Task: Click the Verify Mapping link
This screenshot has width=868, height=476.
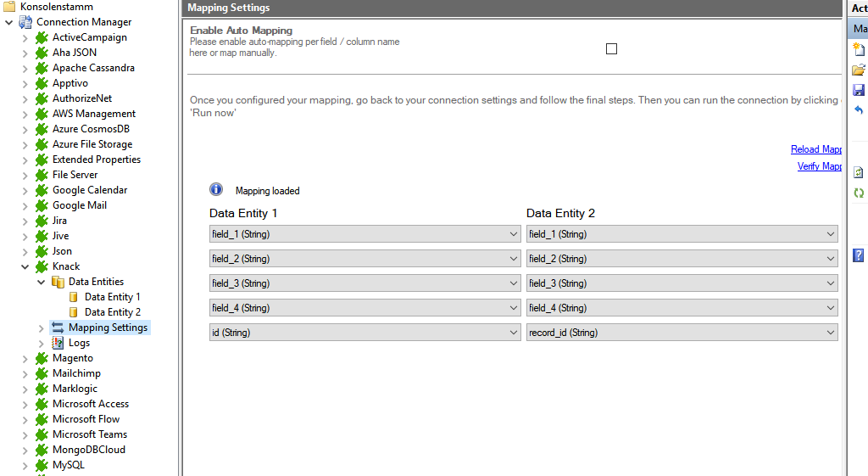Action: coord(819,166)
